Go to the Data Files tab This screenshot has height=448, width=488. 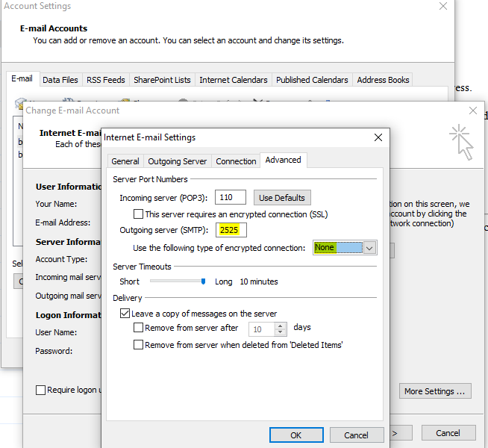pyautogui.click(x=60, y=80)
